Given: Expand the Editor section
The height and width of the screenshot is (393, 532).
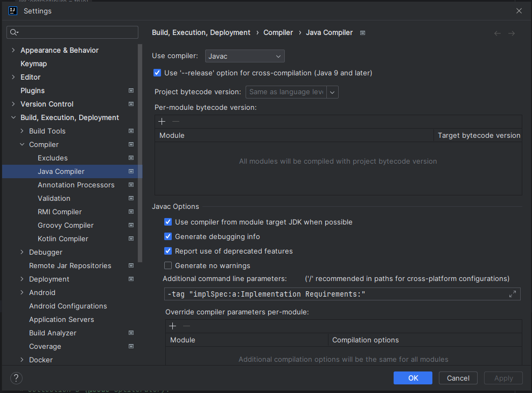Looking at the screenshot, I should (13, 78).
